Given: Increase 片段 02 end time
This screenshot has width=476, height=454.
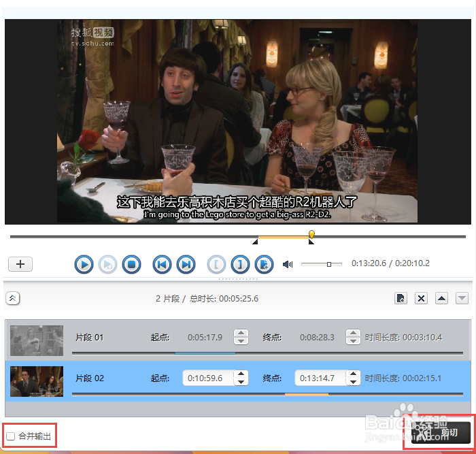Looking at the screenshot, I should [353, 374].
